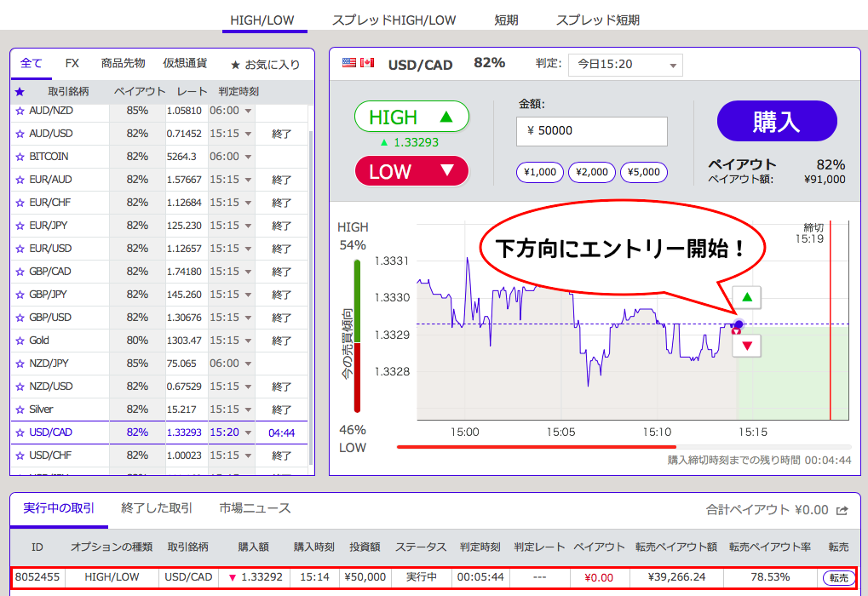Click the purchase deadline progress bar

[624, 446]
